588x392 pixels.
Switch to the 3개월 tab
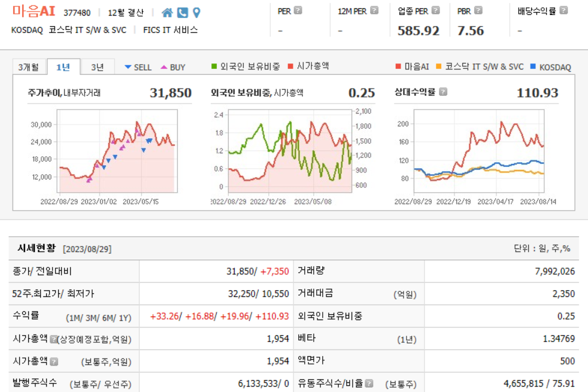click(28, 67)
